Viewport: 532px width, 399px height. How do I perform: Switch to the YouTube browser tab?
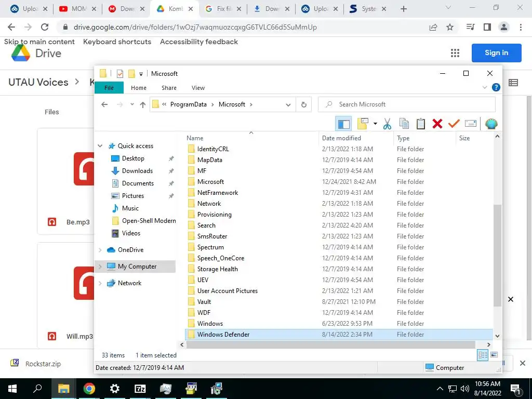[x=77, y=9]
